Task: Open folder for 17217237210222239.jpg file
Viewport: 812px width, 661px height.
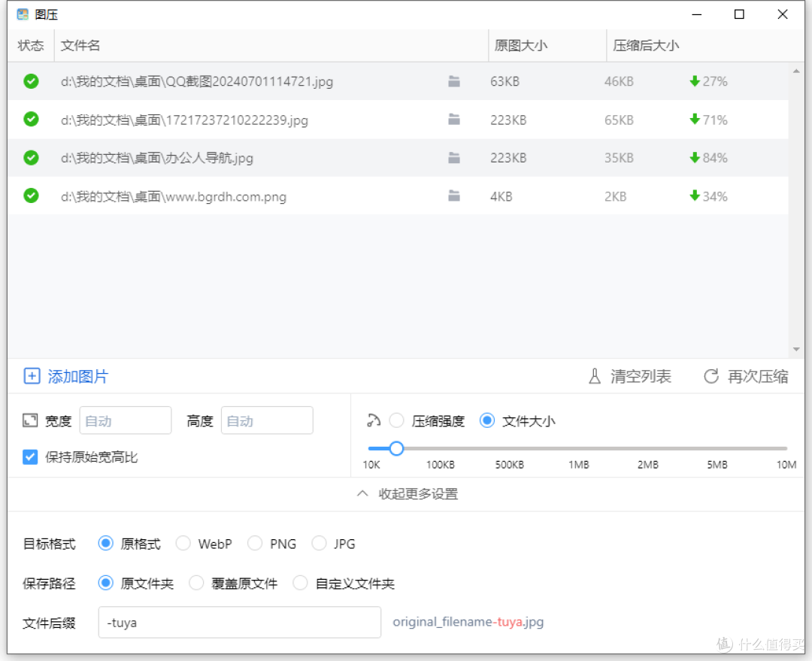Action: coord(454,120)
